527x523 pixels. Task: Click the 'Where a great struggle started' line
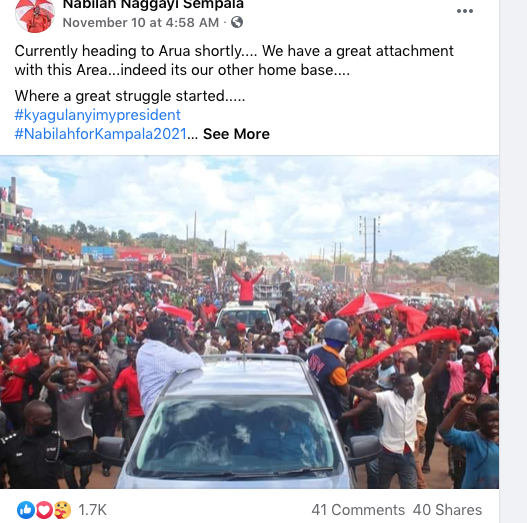[130, 96]
